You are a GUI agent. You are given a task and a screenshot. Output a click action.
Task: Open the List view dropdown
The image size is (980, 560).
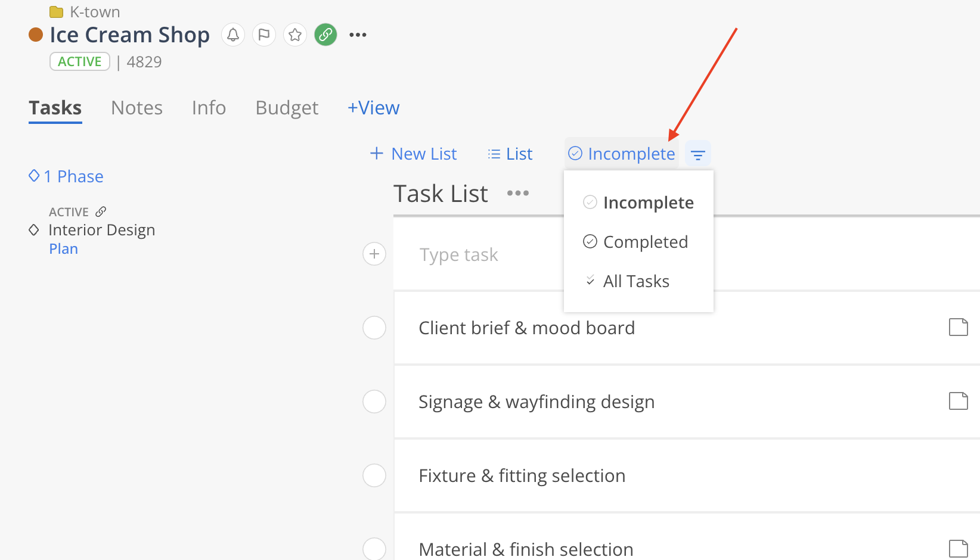pyautogui.click(x=510, y=154)
